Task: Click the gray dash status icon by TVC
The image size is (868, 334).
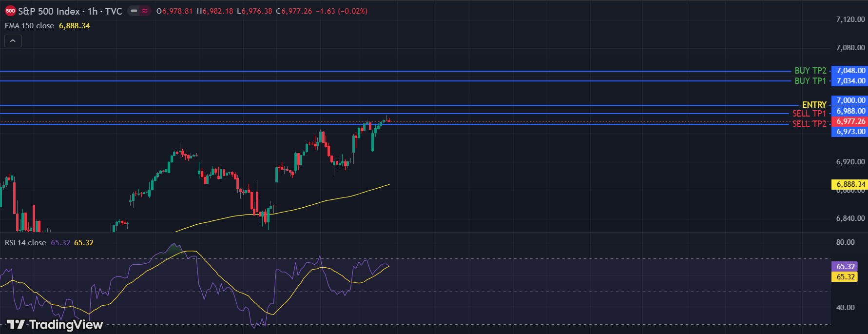Action: pyautogui.click(x=134, y=11)
